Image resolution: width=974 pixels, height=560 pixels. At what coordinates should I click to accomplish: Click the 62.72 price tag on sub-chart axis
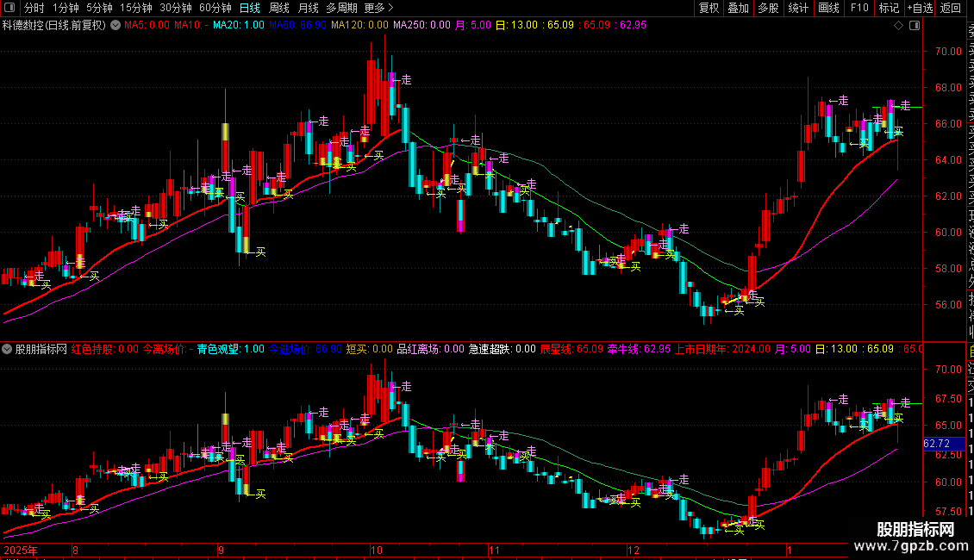pyautogui.click(x=944, y=444)
